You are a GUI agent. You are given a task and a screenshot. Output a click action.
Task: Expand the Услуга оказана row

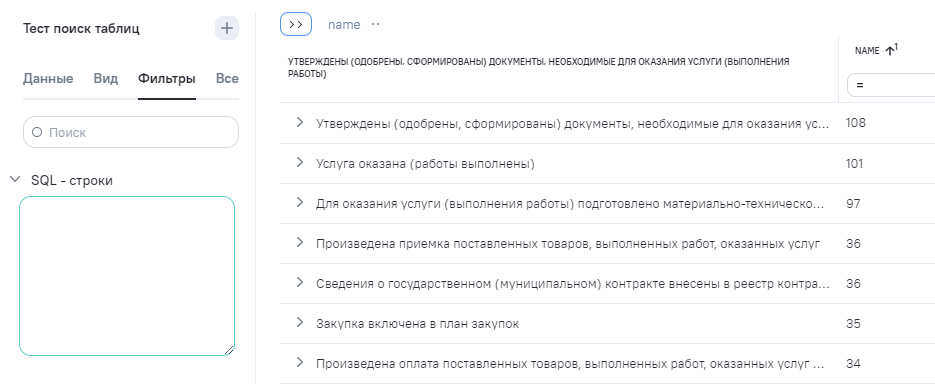300,163
